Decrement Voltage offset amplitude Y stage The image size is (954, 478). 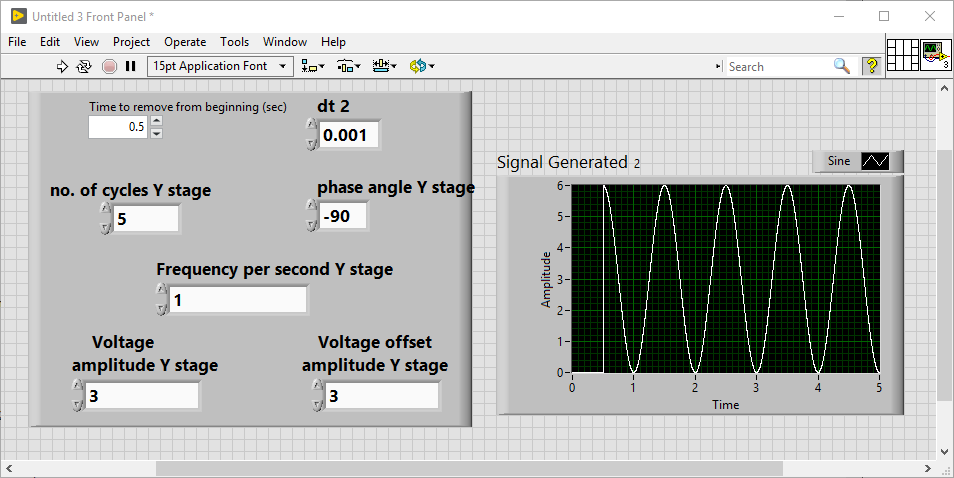tap(317, 405)
